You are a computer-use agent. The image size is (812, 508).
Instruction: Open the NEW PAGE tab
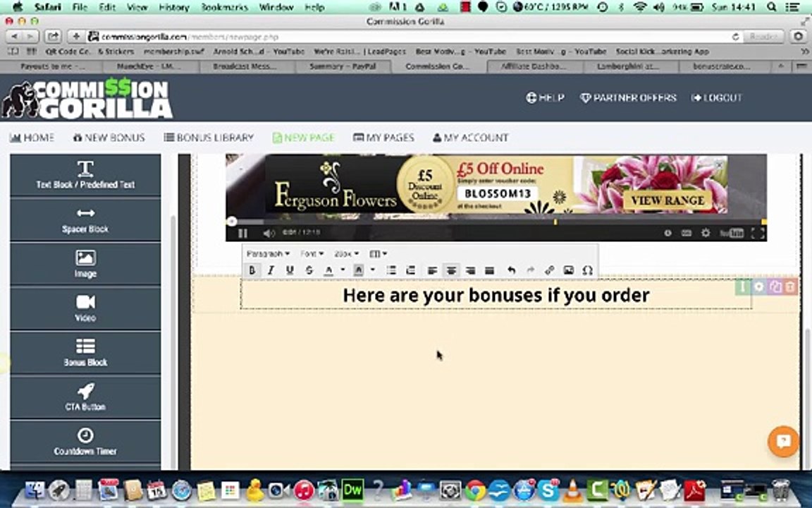coord(304,138)
